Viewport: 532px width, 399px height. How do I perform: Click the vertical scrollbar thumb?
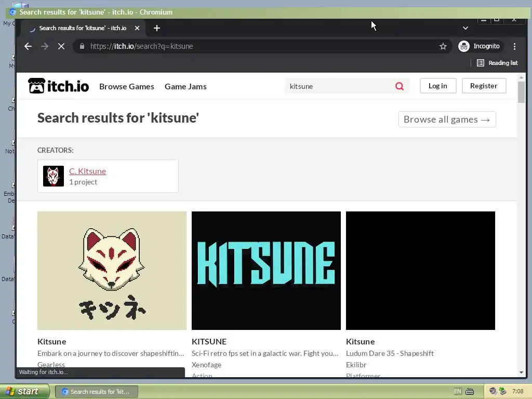[521, 92]
